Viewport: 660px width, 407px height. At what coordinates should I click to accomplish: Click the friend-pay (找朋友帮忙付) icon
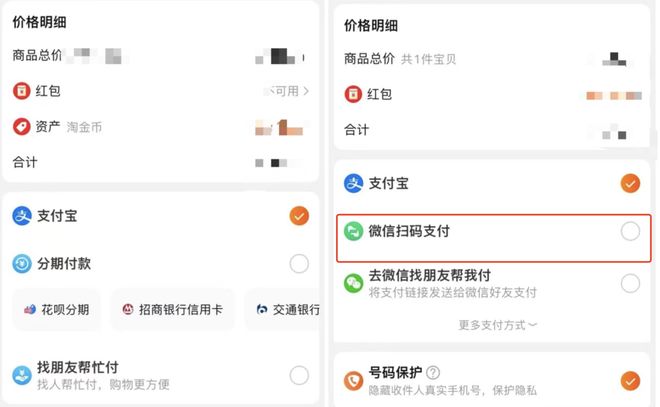click(x=22, y=375)
